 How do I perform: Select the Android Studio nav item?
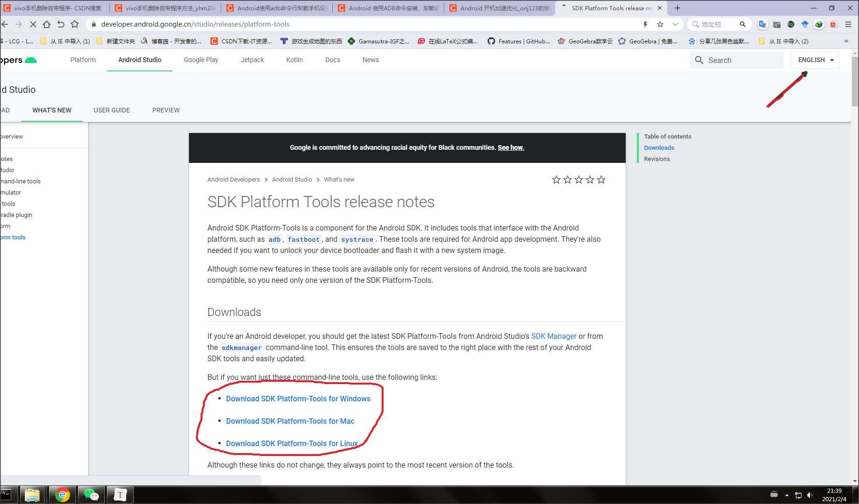(x=140, y=60)
